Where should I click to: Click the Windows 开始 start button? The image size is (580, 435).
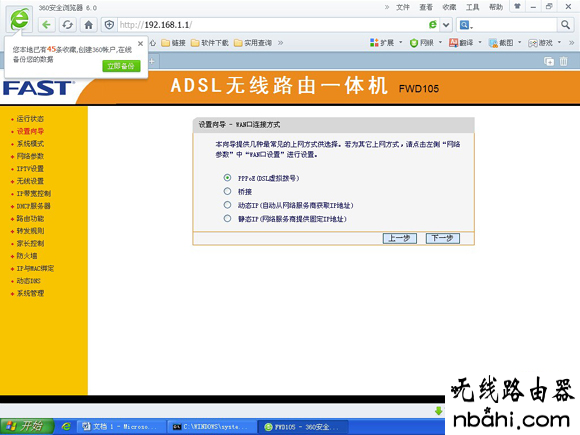click(27, 426)
